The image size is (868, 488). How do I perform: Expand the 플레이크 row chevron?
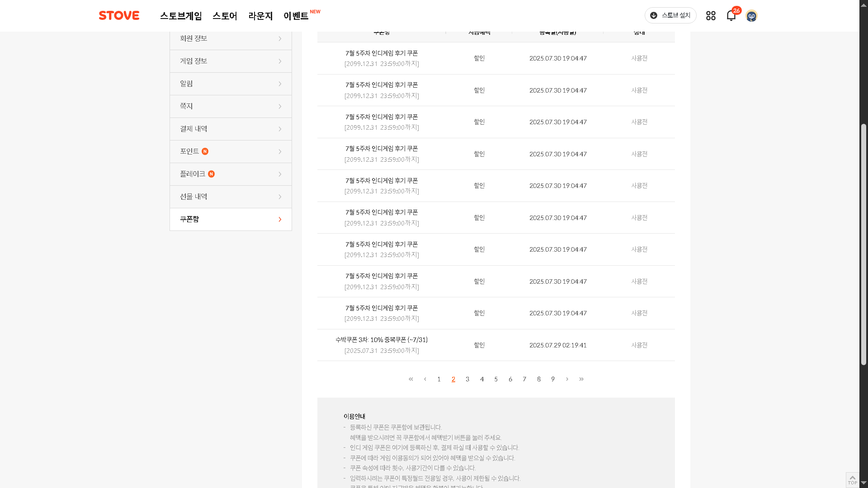click(280, 174)
